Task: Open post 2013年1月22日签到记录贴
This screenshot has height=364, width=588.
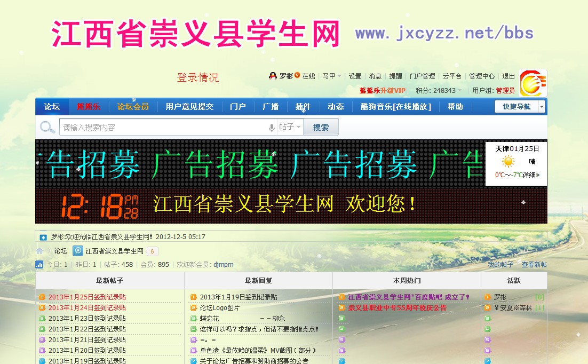Action: pyautogui.click(x=87, y=329)
